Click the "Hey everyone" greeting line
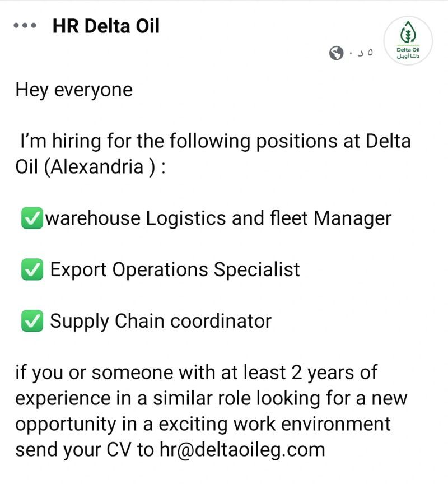 74,90
